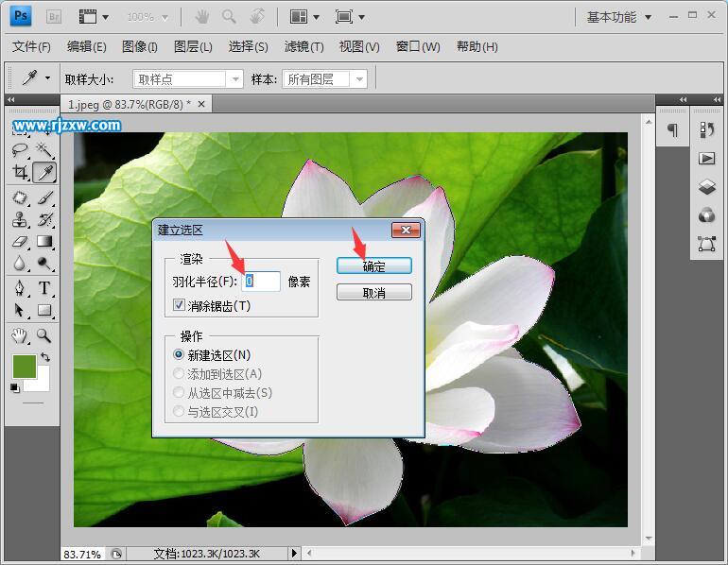This screenshot has height=565, width=728.
Task: Open the 滤镜(T) menu
Action: 303,46
